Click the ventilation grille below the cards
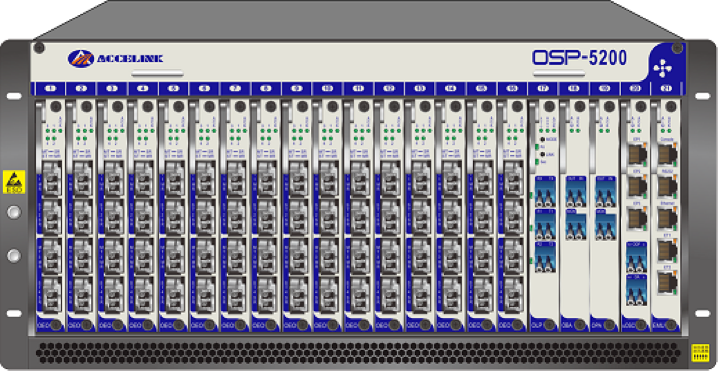The width and height of the screenshot is (719, 372). point(358,352)
